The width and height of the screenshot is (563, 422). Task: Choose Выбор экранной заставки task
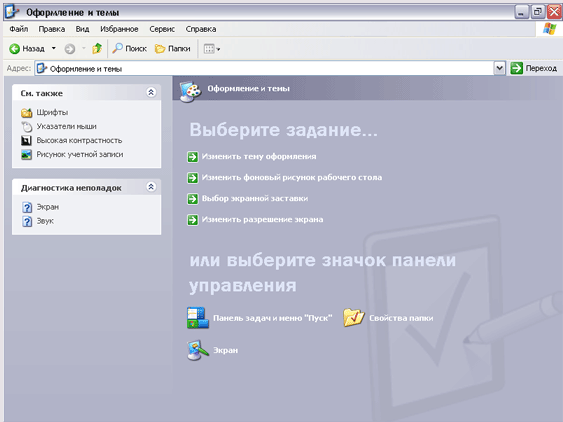255,198
